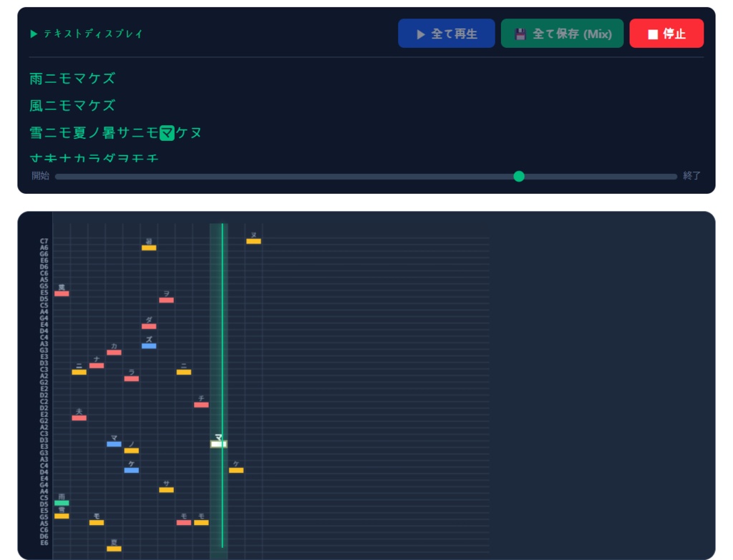
Task: Click the highlighted green マ syllable in lyrics
Action: (166, 132)
